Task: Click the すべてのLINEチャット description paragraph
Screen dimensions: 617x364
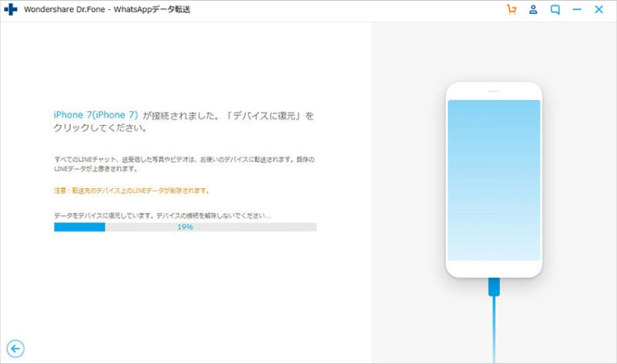Action: (184, 164)
